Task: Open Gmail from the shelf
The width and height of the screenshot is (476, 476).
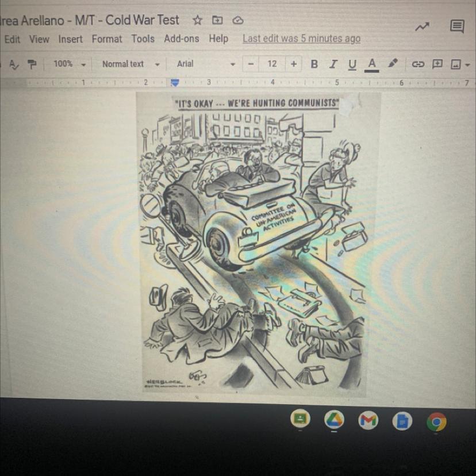Action: [368, 421]
